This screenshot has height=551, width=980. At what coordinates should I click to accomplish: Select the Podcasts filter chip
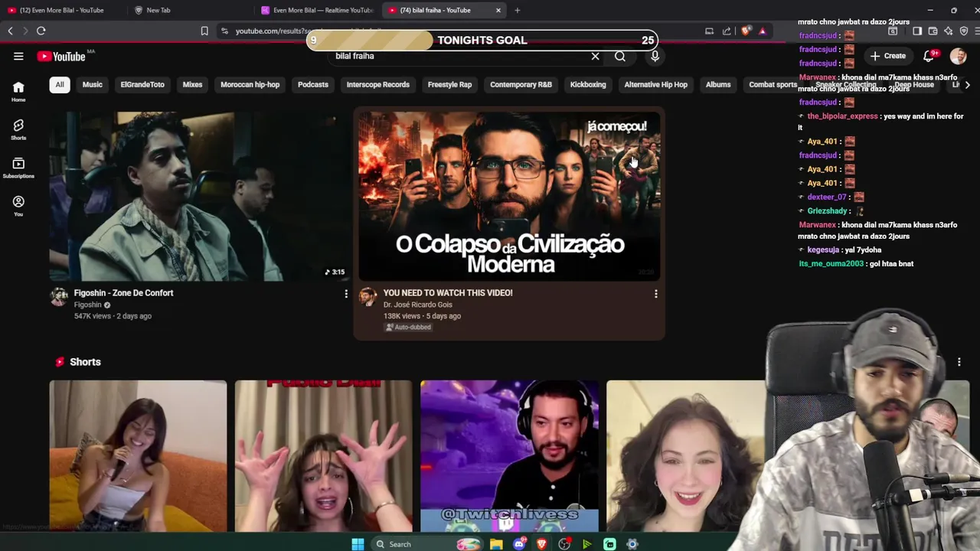tap(312, 84)
